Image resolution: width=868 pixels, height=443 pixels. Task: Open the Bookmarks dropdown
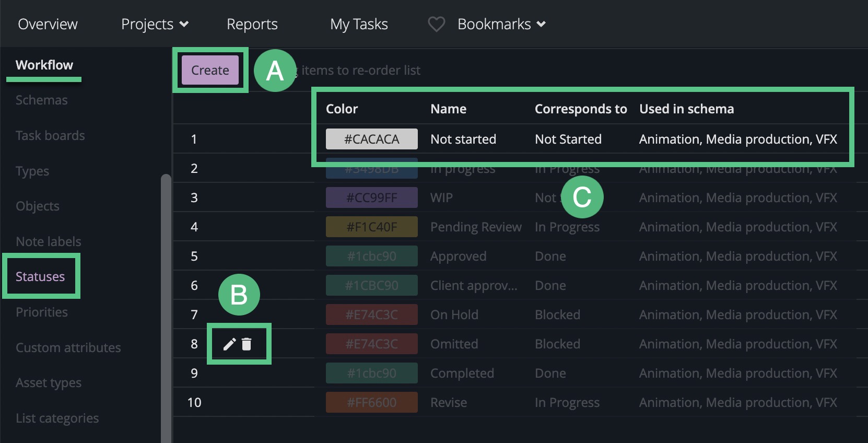click(x=501, y=24)
